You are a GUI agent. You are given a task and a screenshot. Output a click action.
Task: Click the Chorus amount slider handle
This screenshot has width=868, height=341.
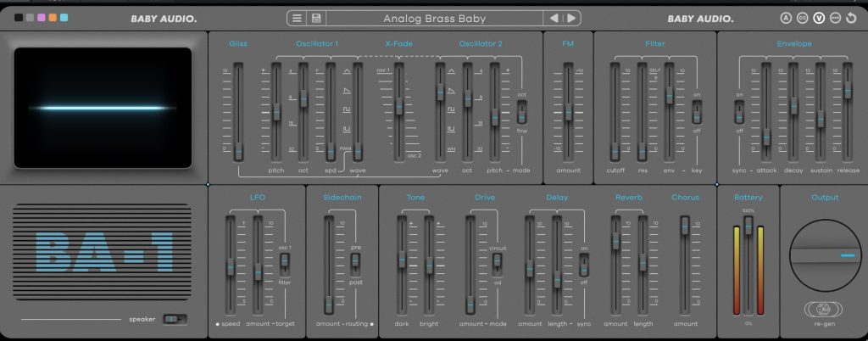pyautogui.click(x=685, y=223)
